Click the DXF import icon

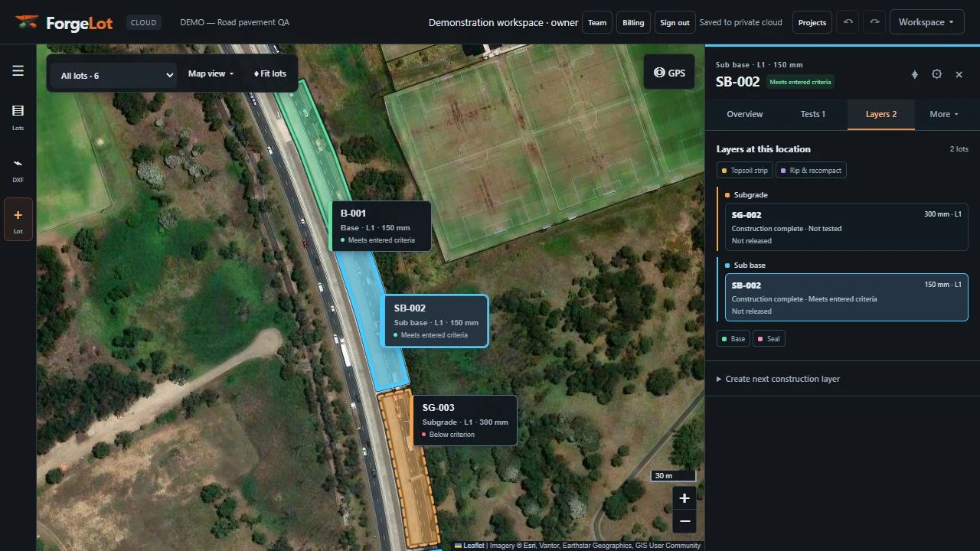click(x=18, y=169)
